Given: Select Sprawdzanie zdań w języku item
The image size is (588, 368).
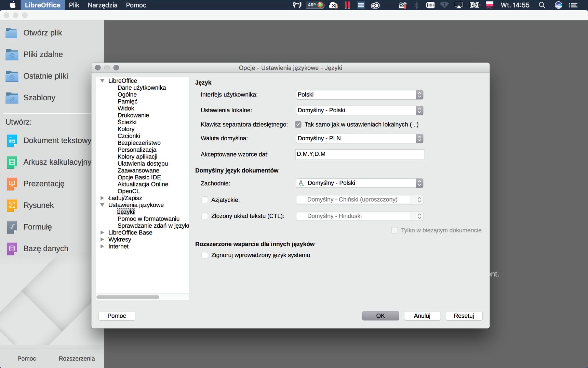Looking at the screenshot, I should [153, 226].
